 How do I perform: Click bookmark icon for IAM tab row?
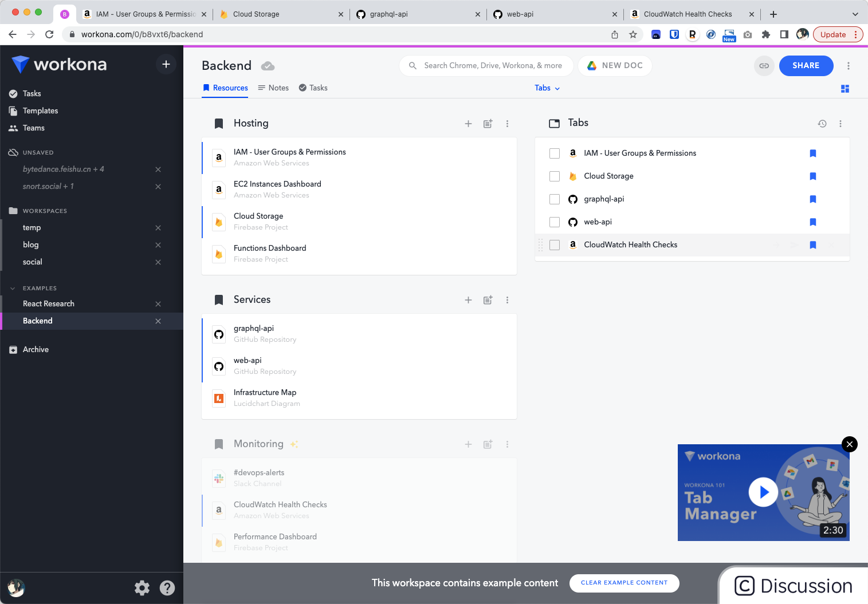813,153
